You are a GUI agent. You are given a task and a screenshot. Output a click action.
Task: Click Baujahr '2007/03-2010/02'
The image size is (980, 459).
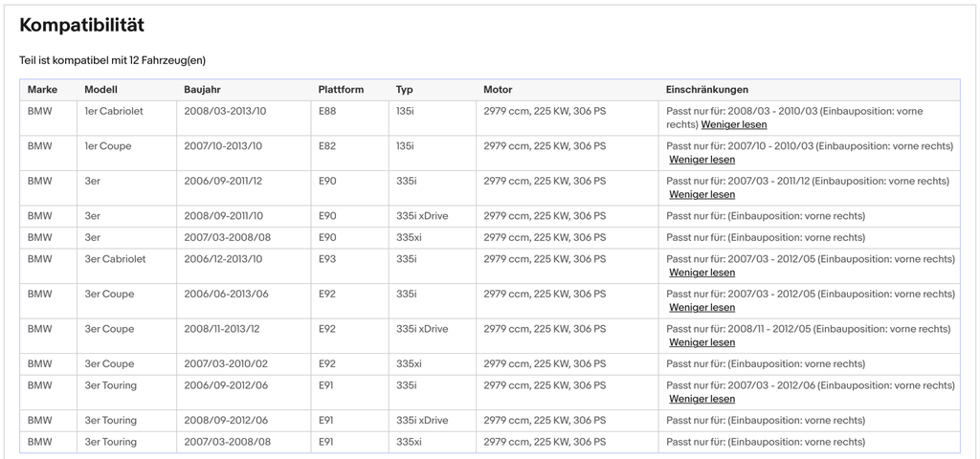click(x=226, y=364)
